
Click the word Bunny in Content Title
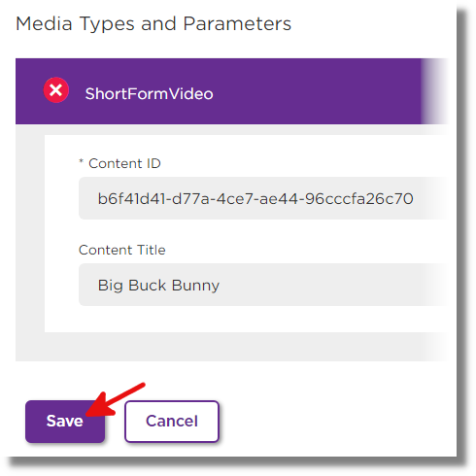[195, 286]
